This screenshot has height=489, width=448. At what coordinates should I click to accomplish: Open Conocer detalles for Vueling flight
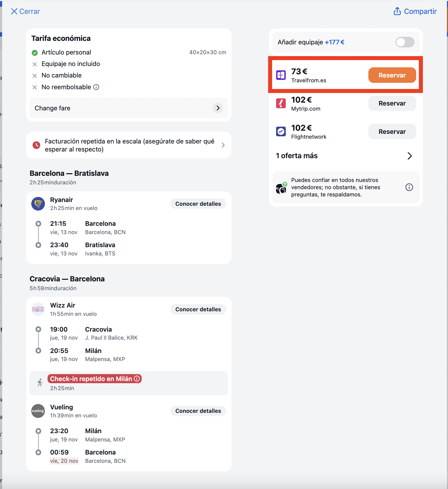[198, 411]
